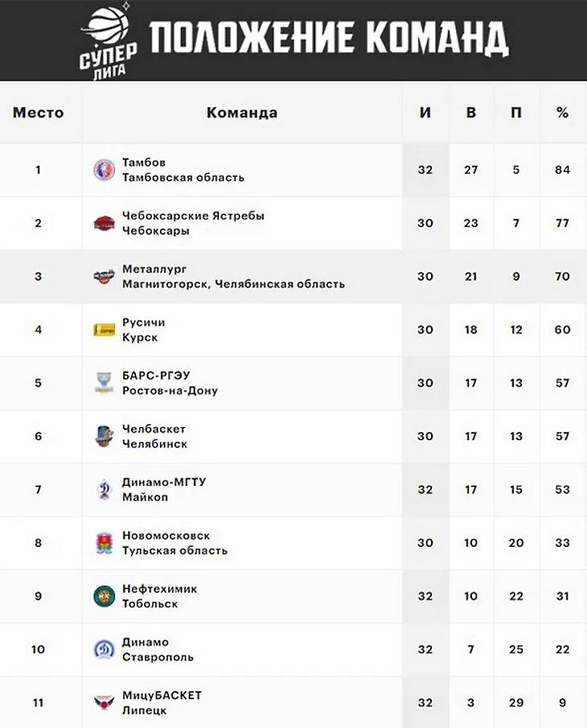Click the Динамо-МГТУ Майкоп team logo

(x=104, y=489)
